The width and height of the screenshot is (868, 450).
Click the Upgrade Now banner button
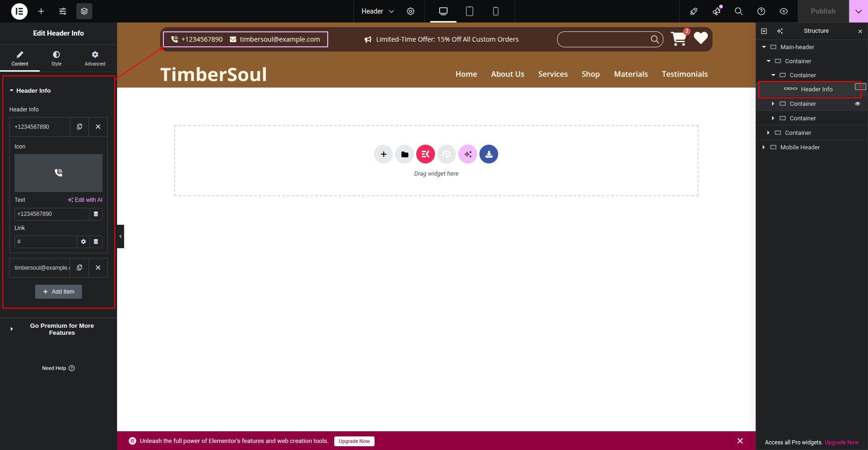(x=354, y=441)
